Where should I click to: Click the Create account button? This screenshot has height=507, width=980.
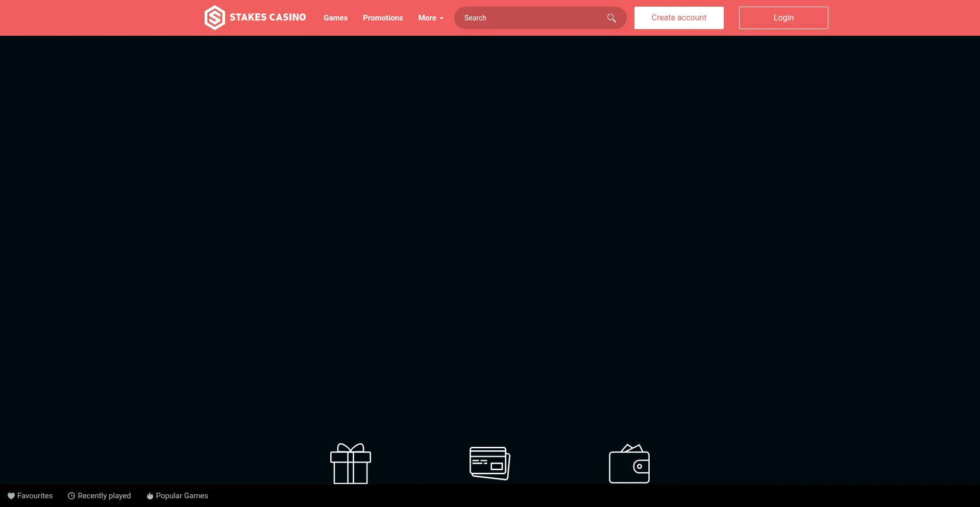(679, 18)
